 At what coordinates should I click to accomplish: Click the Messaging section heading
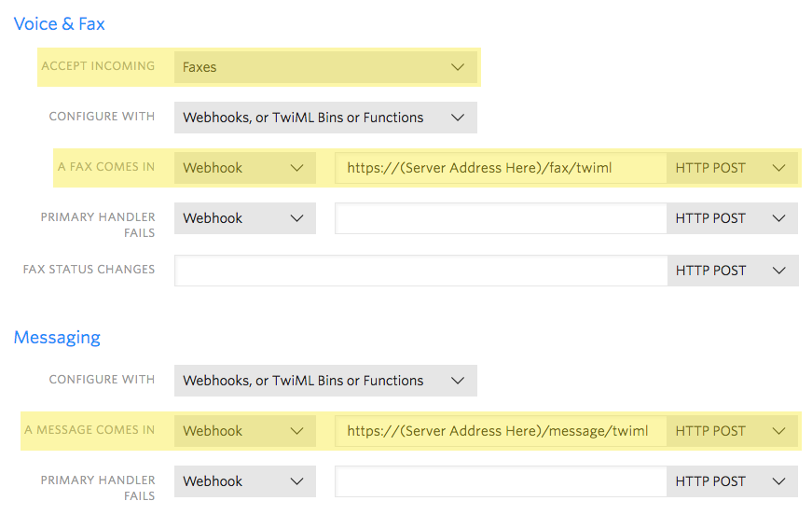click(57, 338)
